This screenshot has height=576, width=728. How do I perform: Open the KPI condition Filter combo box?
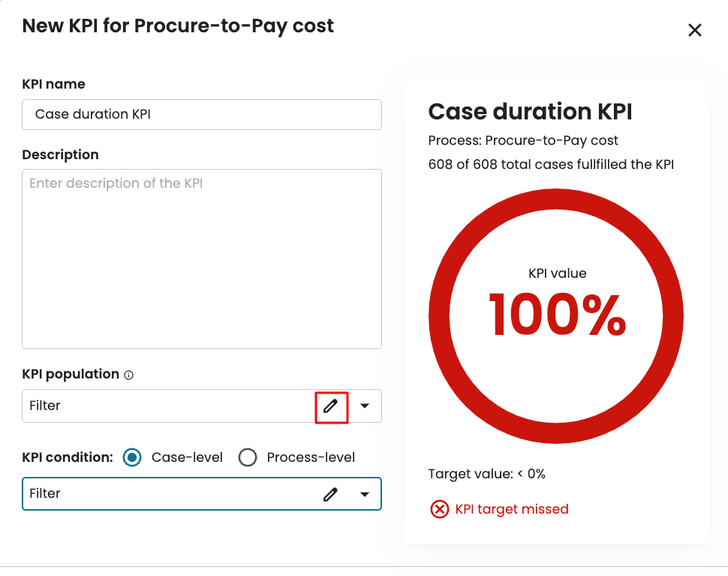point(165,494)
